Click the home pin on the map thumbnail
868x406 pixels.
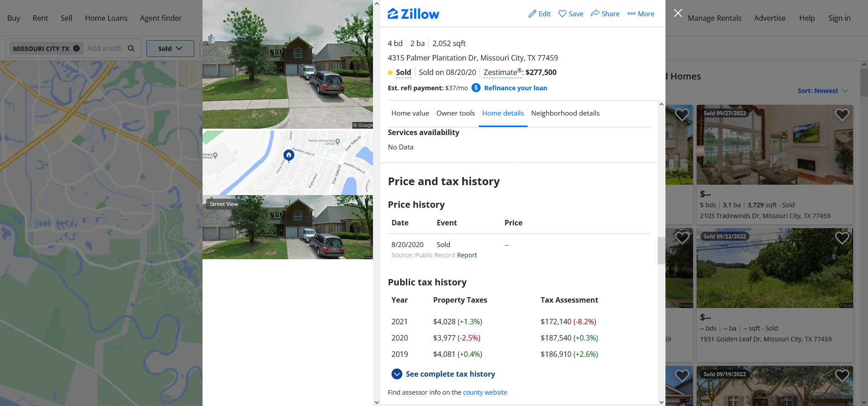289,155
